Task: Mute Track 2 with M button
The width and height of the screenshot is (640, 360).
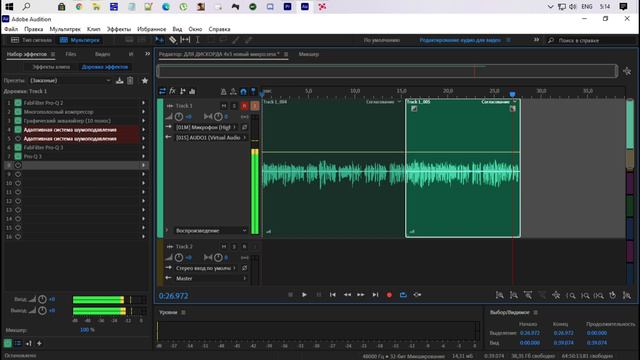Action: coord(224,247)
